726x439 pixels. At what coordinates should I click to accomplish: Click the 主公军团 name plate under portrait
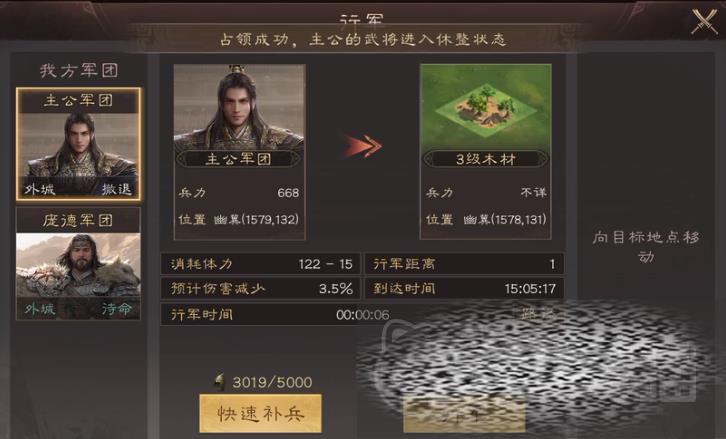click(239, 159)
